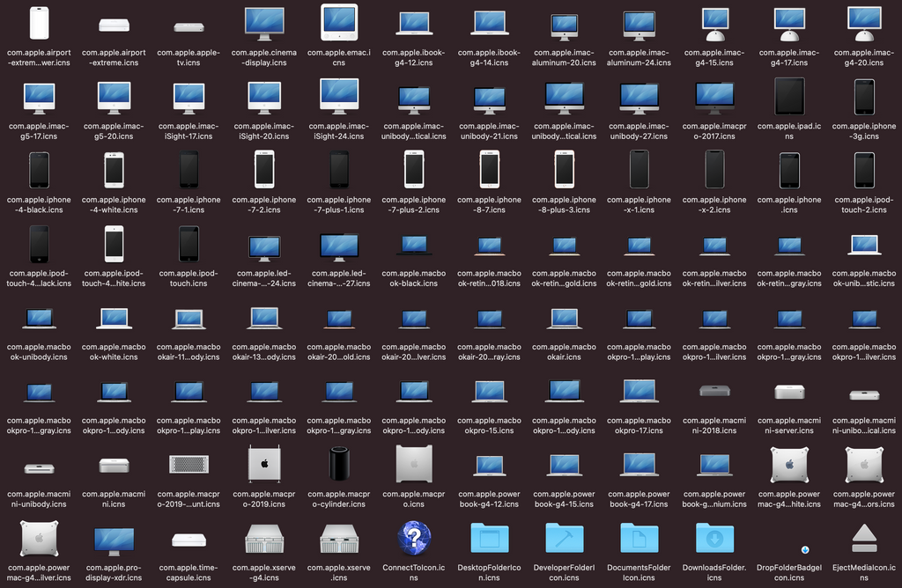Click the com.apple.cinema-display.icns file icon
902x588 pixels.
pyautogui.click(x=264, y=23)
